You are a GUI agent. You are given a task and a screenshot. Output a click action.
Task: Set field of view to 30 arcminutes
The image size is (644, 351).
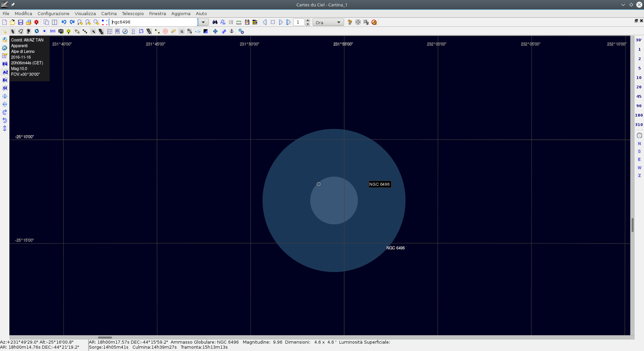point(639,40)
